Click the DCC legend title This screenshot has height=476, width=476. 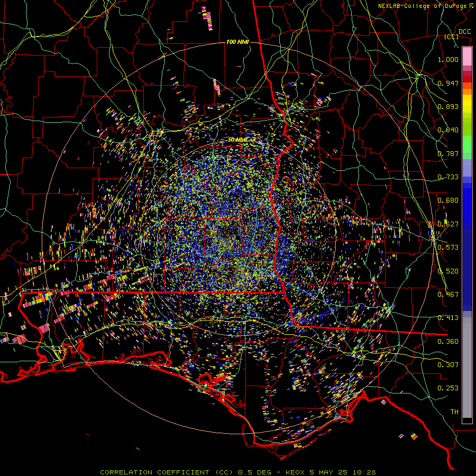click(x=464, y=32)
